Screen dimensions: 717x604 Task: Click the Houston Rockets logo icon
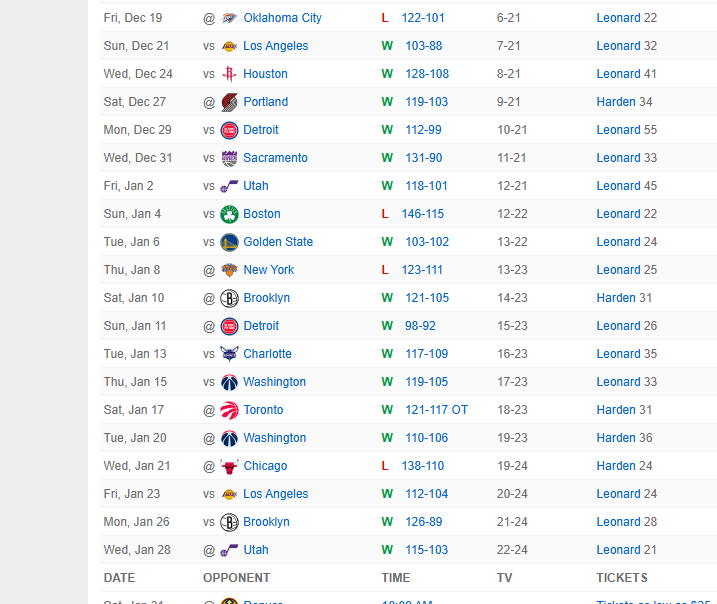click(x=229, y=74)
